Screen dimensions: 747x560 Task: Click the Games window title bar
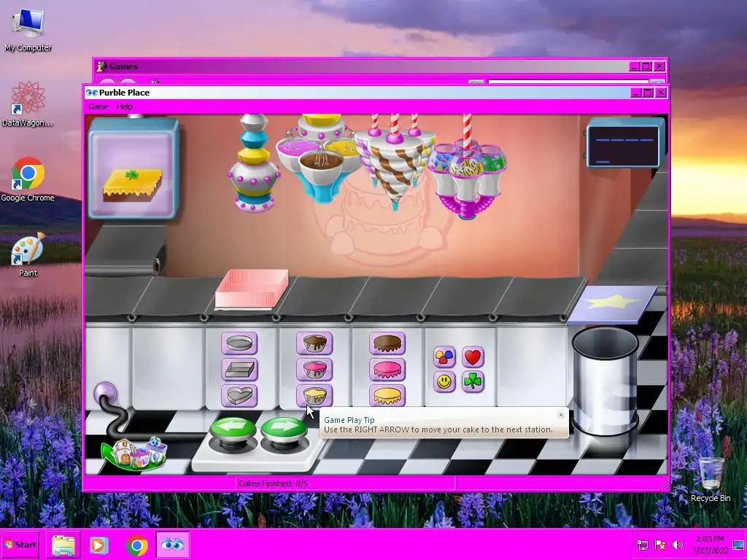[362, 66]
